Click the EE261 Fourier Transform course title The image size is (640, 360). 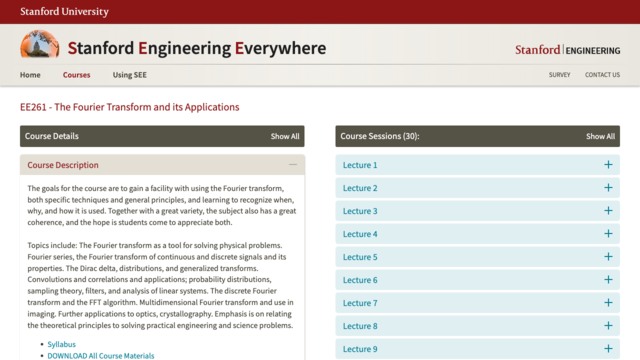pos(130,107)
